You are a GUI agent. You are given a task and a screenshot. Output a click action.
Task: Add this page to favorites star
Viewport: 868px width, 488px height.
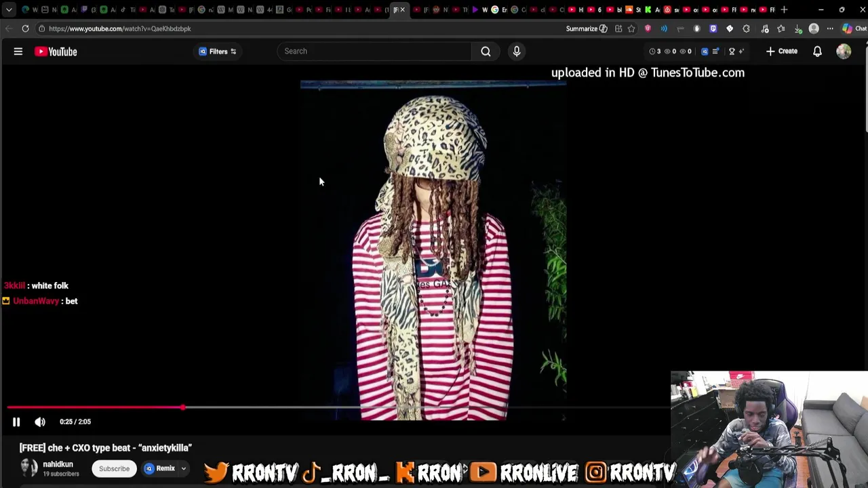point(631,28)
